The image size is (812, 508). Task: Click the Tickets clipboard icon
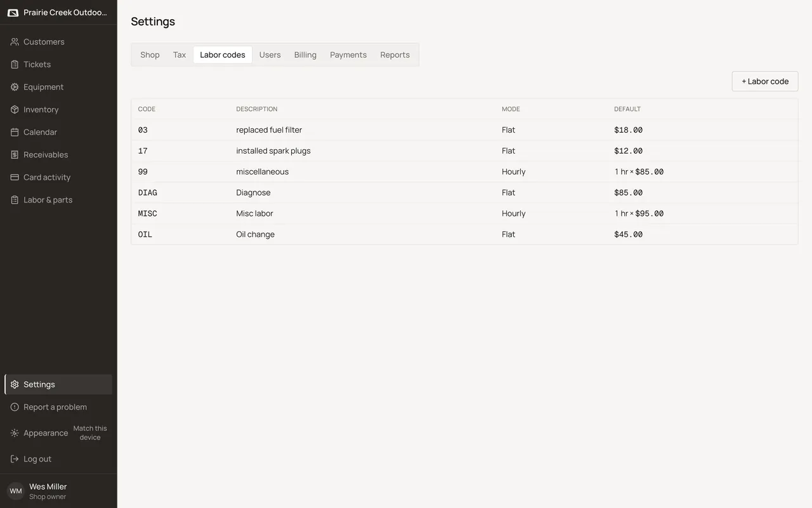pos(15,64)
